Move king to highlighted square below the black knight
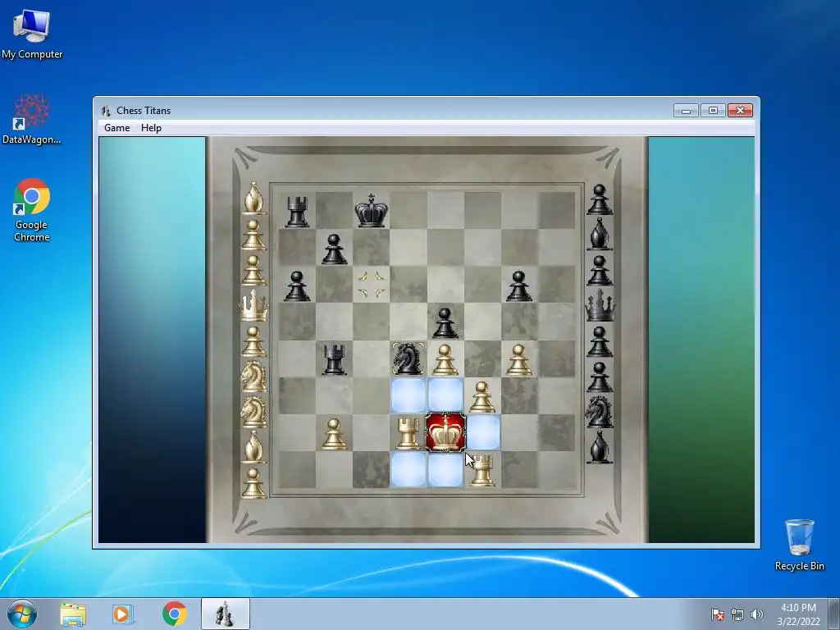This screenshot has height=630, width=840. [409, 395]
